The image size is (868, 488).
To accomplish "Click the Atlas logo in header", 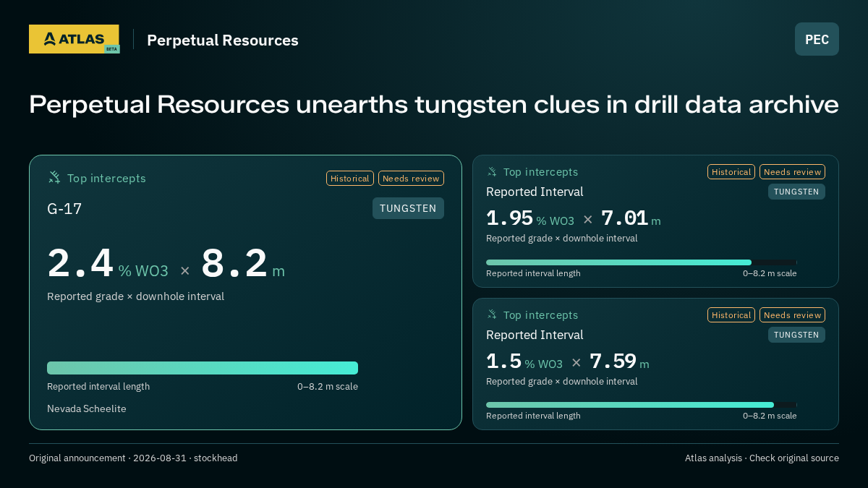I will (x=74, y=39).
